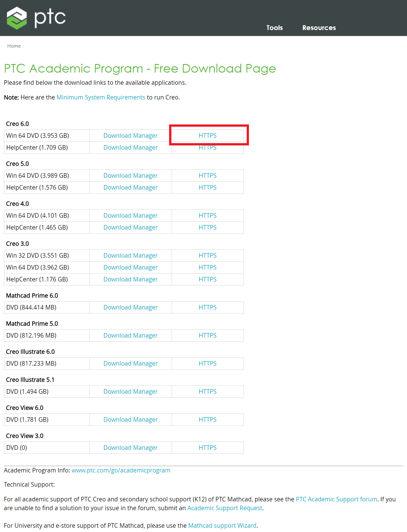Click Download Manager for Creo View 3.0 DVD
Image resolution: width=407 pixels, height=532 pixels.
[x=131, y=448]
